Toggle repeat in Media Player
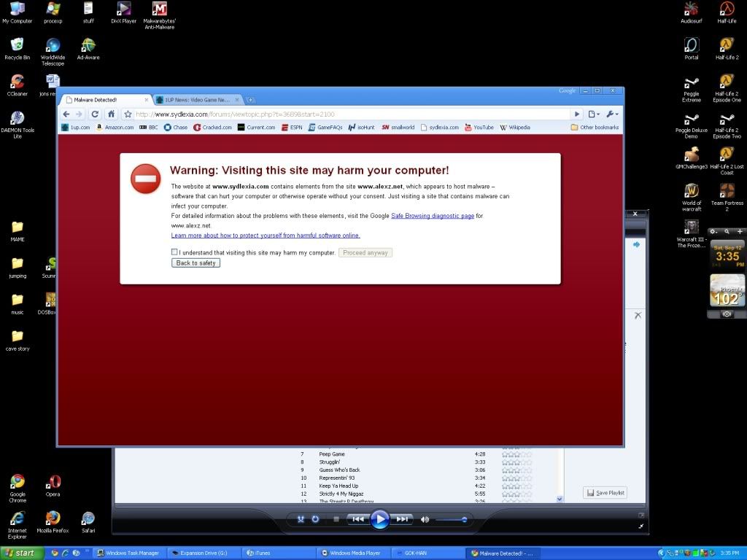The width and height of the screenshot is (747, 560). point(315,519)
